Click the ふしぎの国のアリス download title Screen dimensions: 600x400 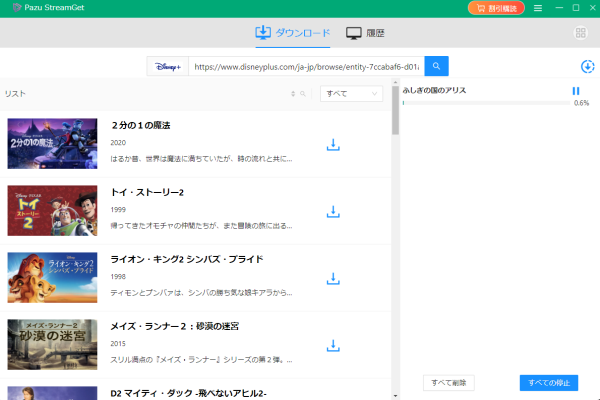click(434, 90)
